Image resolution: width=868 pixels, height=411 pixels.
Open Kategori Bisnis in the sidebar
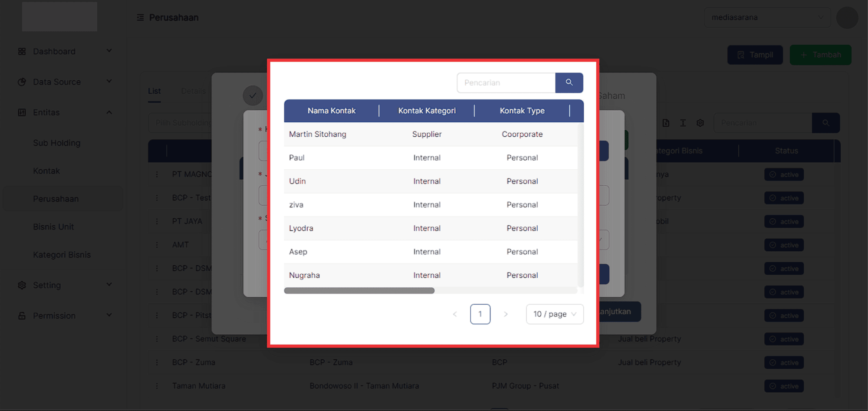click(x=62, y=255)
